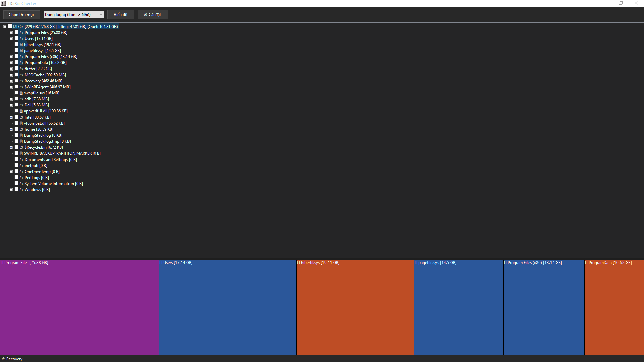Image resolution: width=644 pixels, height=362 pixels.
Task: Expand the Program Files (x86) node
Action: click(11, 57)
